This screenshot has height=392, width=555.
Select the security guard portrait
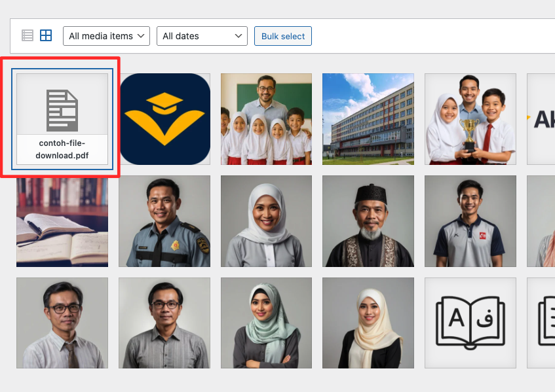tap(164, 221)
